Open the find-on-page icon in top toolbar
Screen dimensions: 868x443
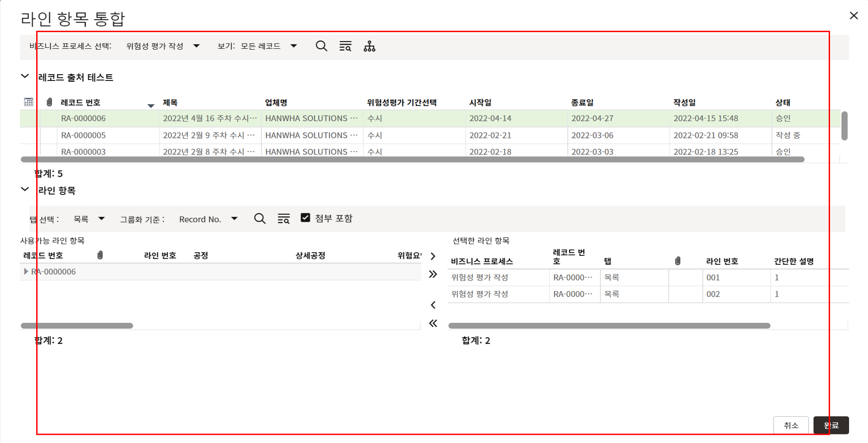[345, 46]
